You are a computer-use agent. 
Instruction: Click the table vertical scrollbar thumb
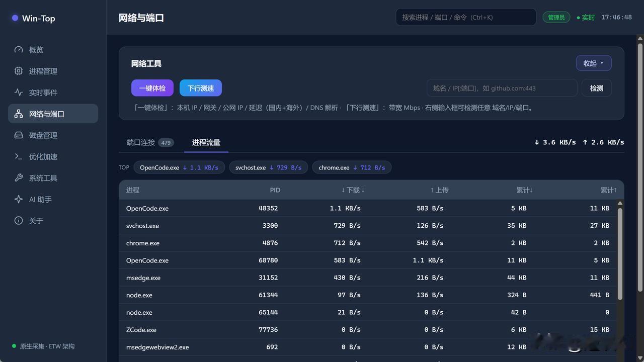(620, 253)
